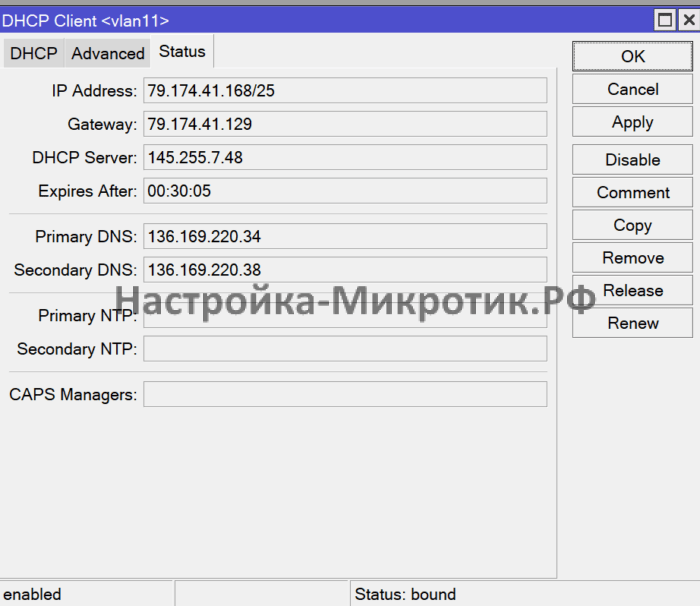Image resolution: width=700 pixels, height=606 pixels.
Task: Confirm with the OK button
Action: tap(632, 56)
